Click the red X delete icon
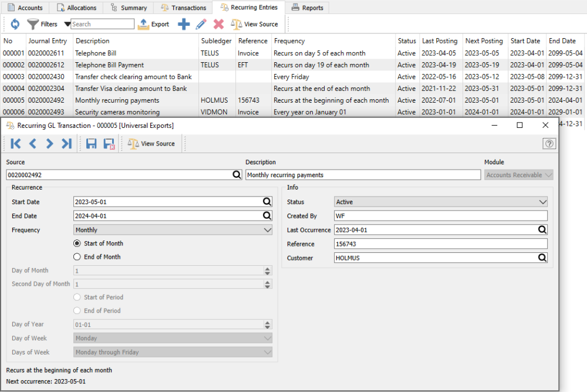The height and width of the screenshot is (392, 587). (x=218, y=24)
